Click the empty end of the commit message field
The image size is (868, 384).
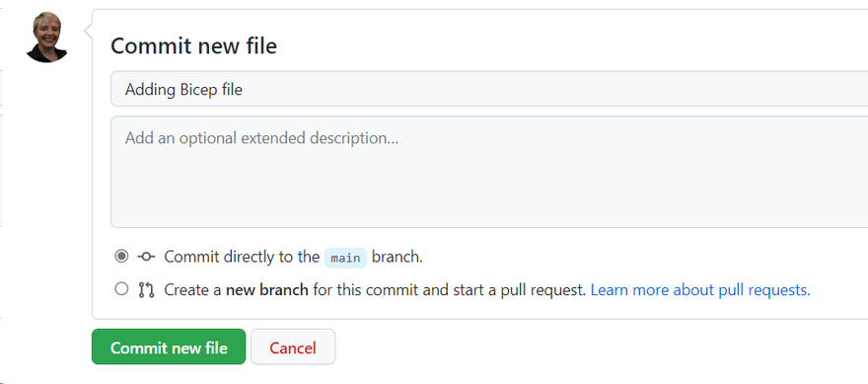coord(553,89)
